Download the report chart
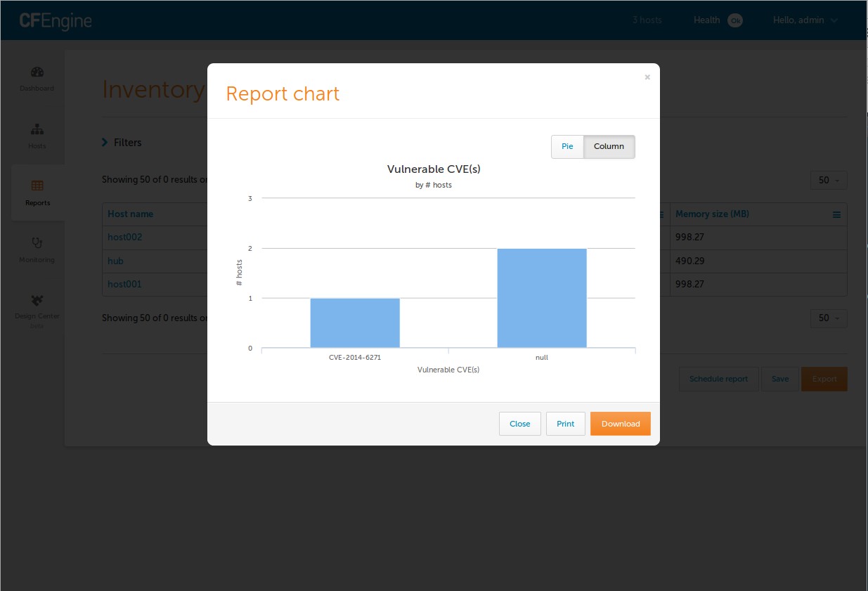The image size is (868, 591). tap(620, 424)
